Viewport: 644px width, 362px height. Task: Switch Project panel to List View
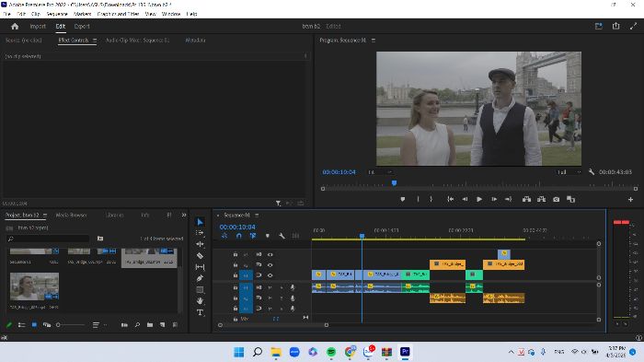click(22, 325)
